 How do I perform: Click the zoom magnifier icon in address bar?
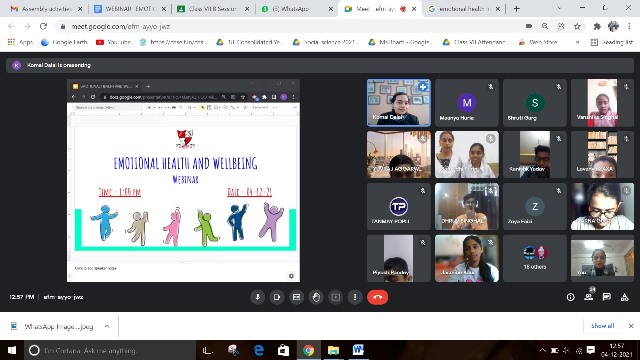click(545, 26)
